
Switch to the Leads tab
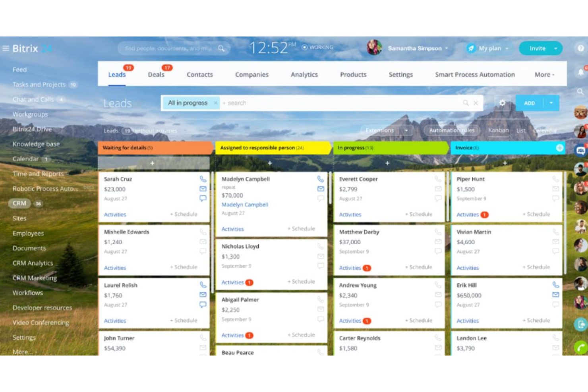pos(117,75)
